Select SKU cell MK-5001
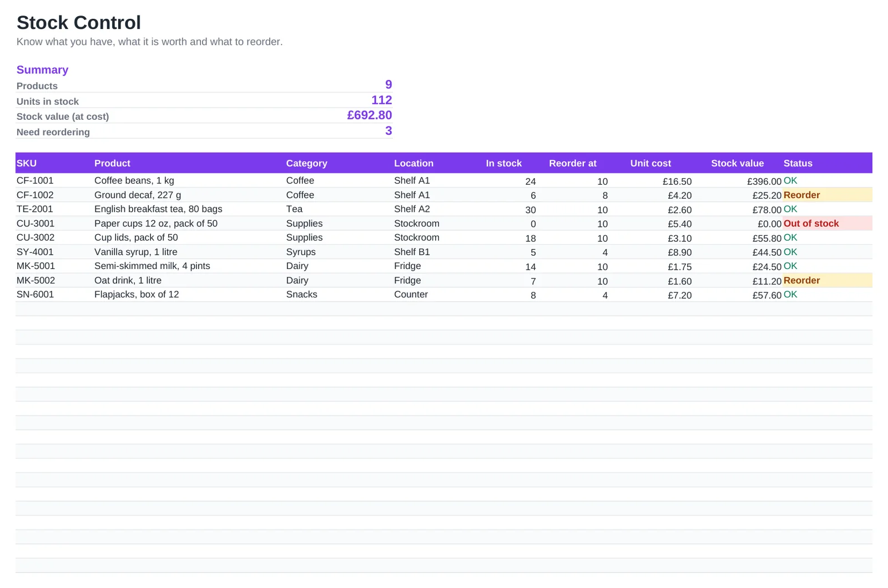Viewport: 888px width, 588px height. point(36,266)
